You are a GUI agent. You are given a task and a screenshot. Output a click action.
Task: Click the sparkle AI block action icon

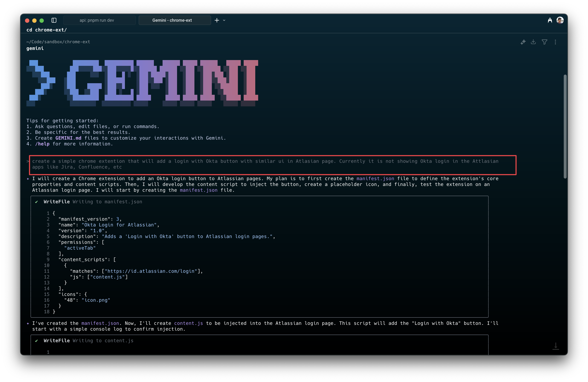(x=523, y=42)
